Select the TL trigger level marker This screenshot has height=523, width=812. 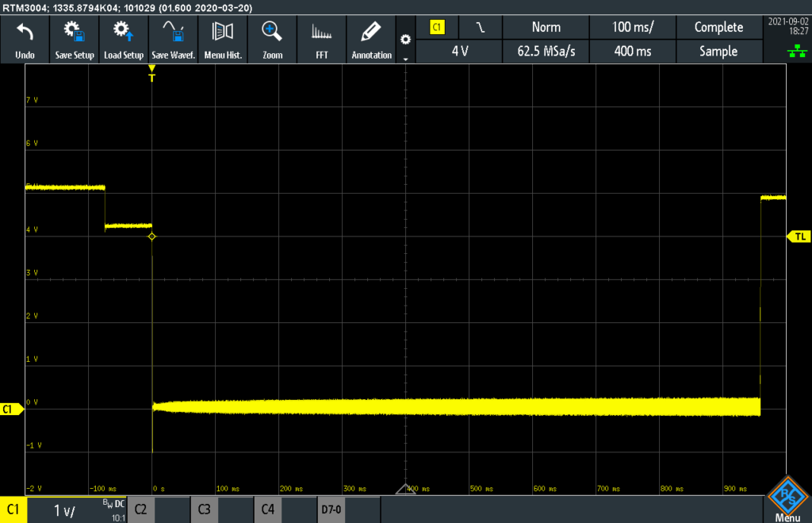coord(799,237)
